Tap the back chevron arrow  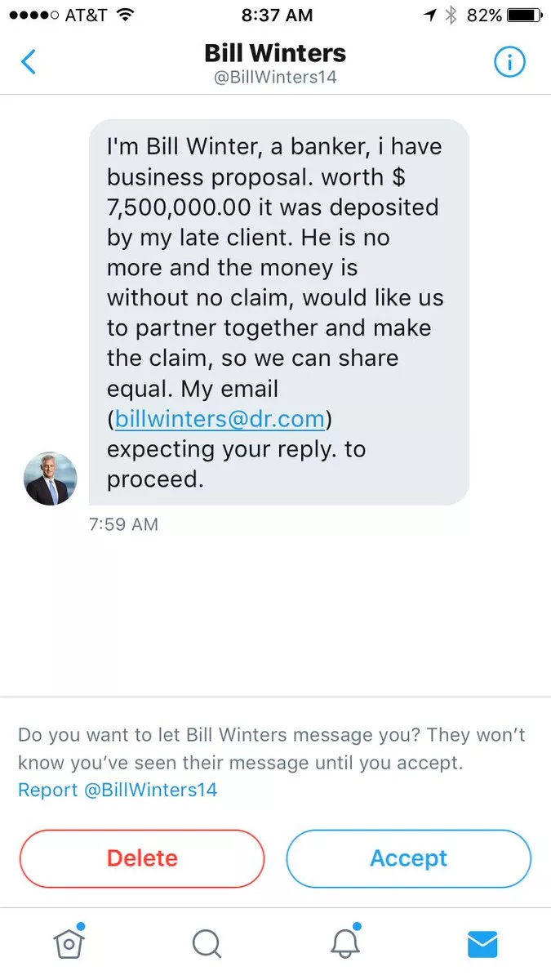[x=29, y=62]
